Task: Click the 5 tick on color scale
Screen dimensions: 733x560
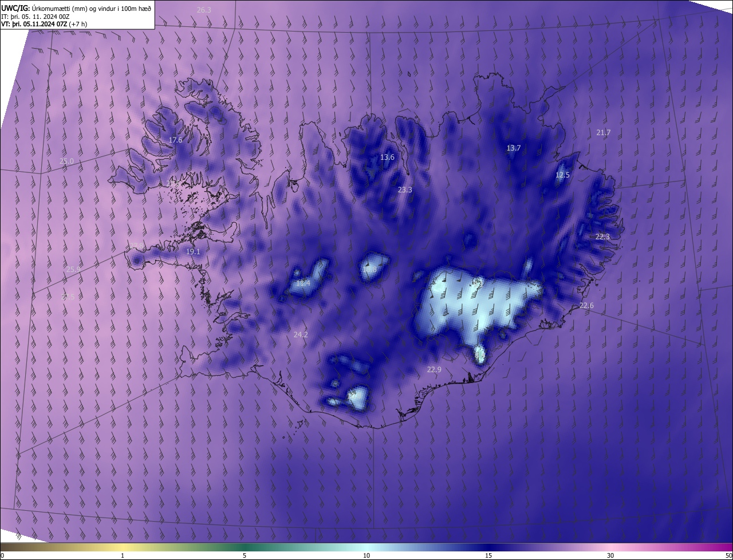Action: pyautogui.click(x=245, y=555)
